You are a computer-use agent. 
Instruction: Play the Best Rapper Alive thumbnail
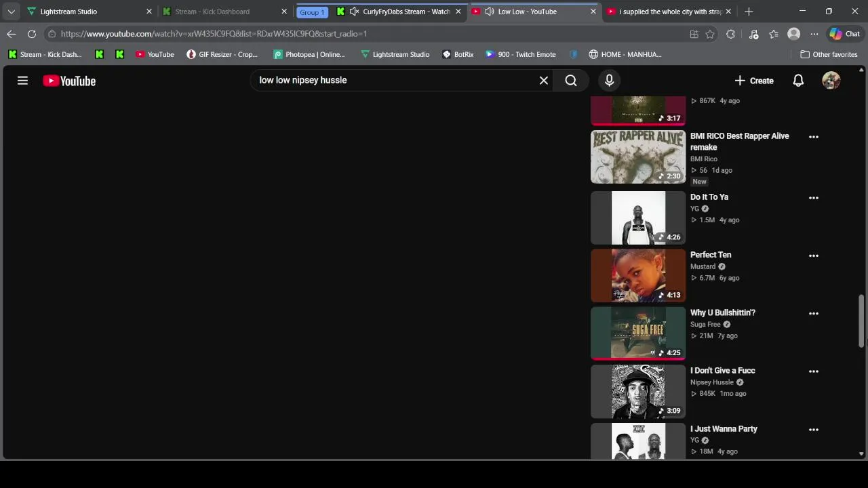pyautogui.click(x=638, y=157)
